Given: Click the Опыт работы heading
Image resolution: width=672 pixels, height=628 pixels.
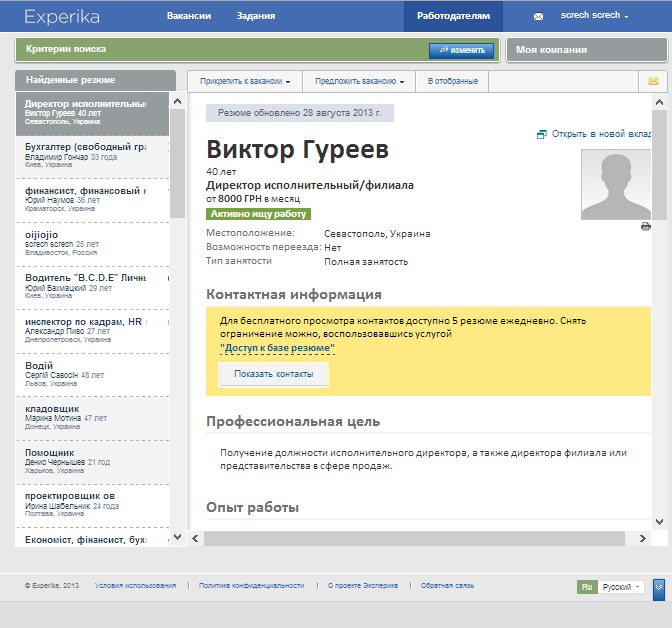Looking at the screenshot, I should pos(252,508).
